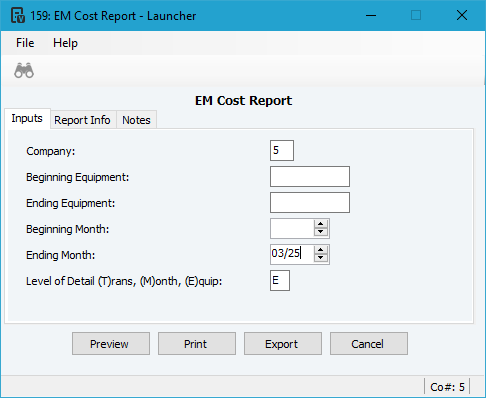Screen dimensions: 486x398
Task: Click the launcher app icon in title bar
Action: pos(18,15)
